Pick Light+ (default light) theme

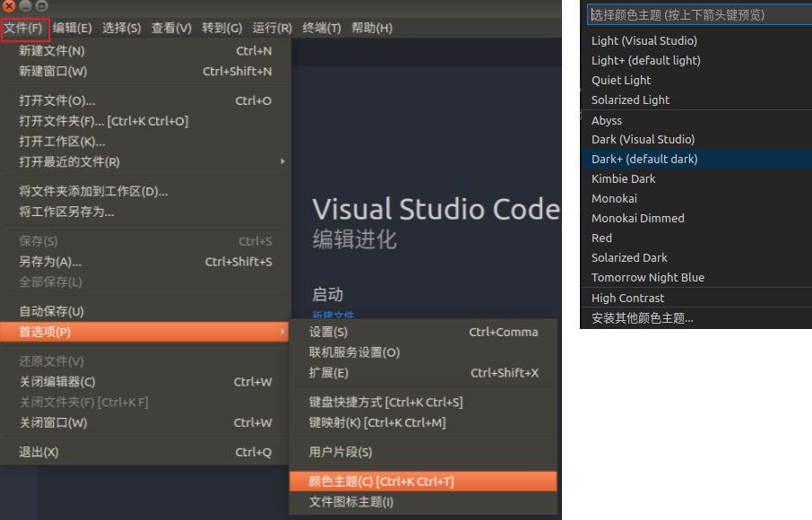click(x=696, y=61)
